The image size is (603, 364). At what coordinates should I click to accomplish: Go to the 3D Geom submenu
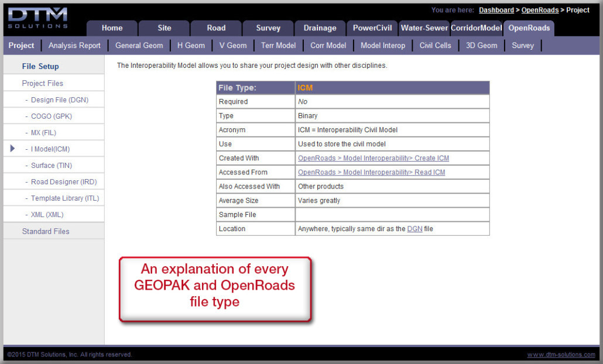[481, 46]
